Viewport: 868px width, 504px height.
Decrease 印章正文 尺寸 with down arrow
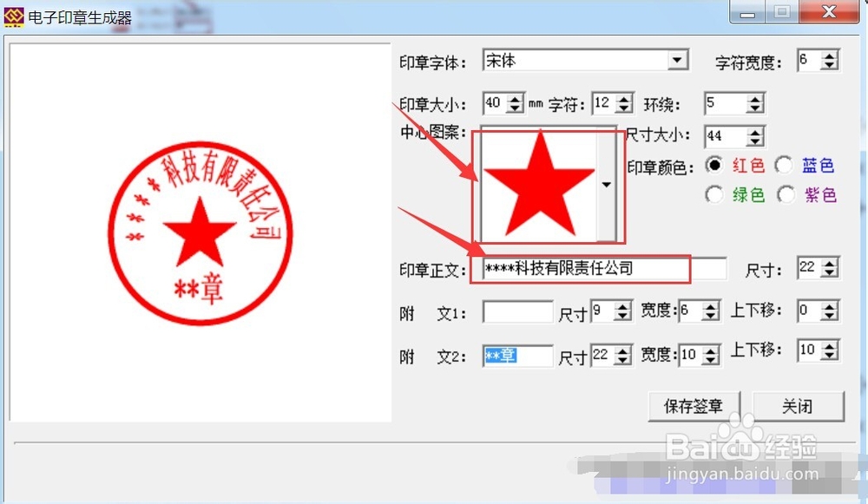click(x=829, y=273)
